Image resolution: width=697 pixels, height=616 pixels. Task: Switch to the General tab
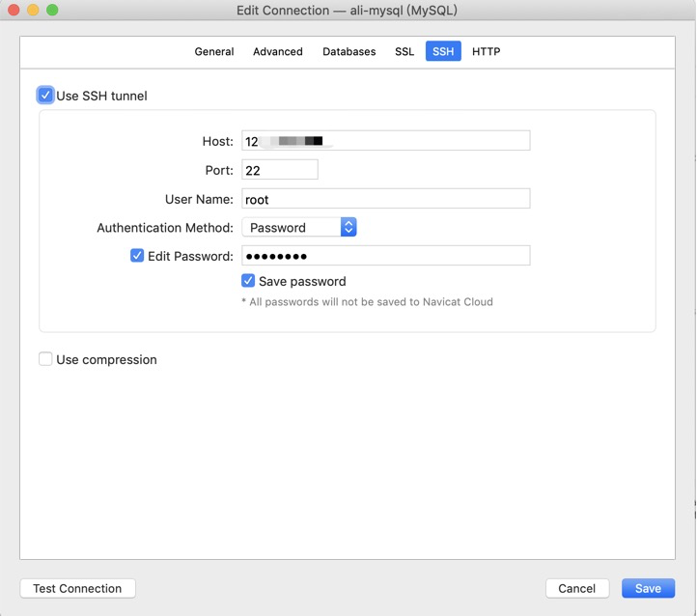(214, 51)
